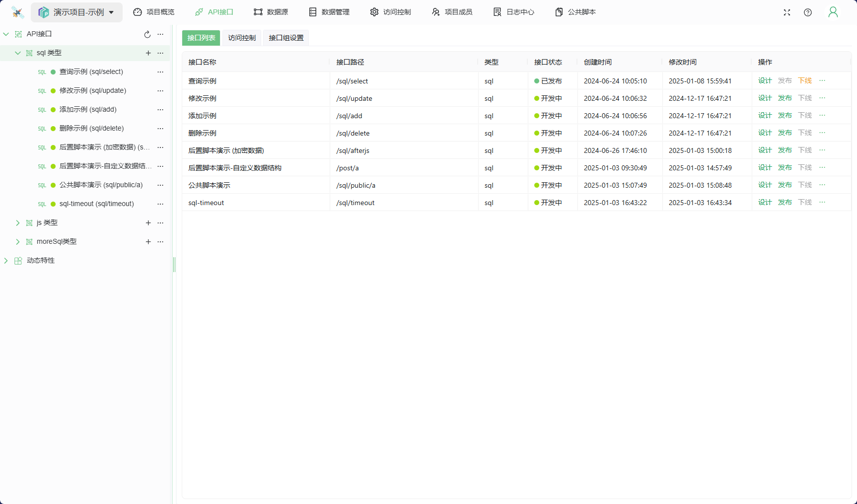Click the plus icon on sql 类型 group
This screenshot has height=504, width=857.
(148, 53)
